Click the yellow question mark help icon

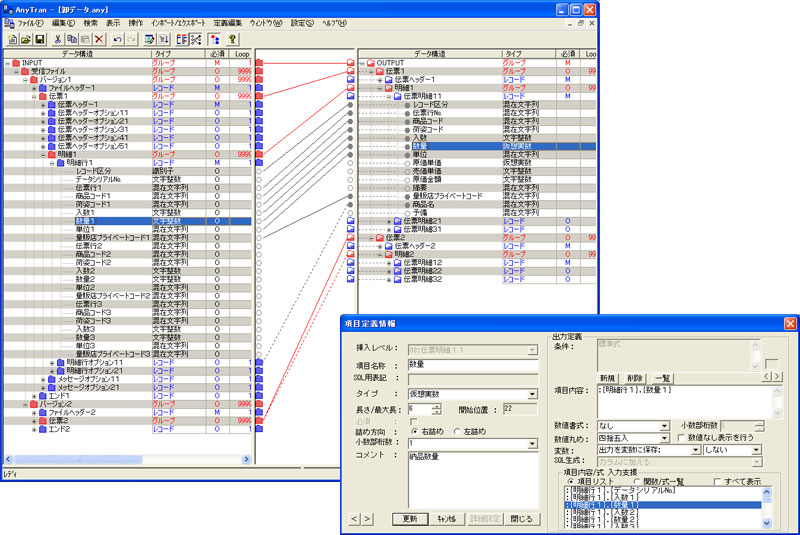pyautogui.click(x=232, y=38)
